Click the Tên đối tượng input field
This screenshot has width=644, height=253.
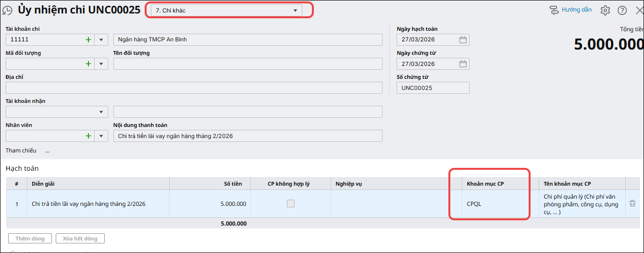point(248,63)
